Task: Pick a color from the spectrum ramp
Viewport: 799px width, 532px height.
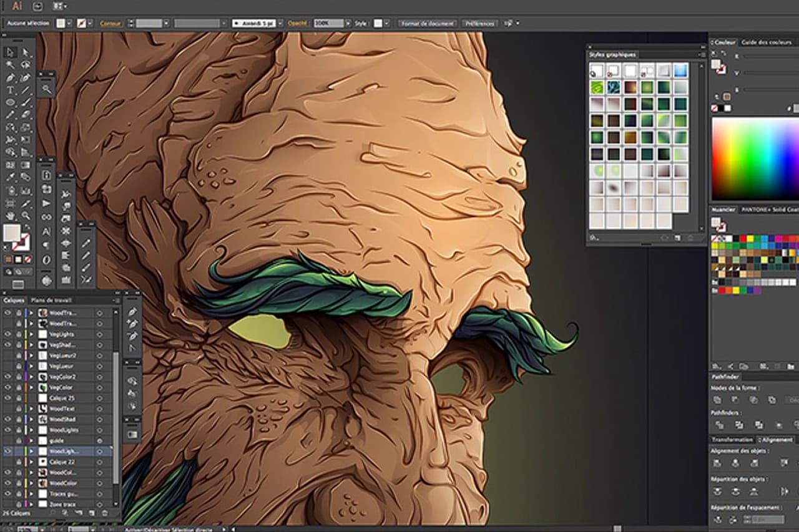Action: 755,158
